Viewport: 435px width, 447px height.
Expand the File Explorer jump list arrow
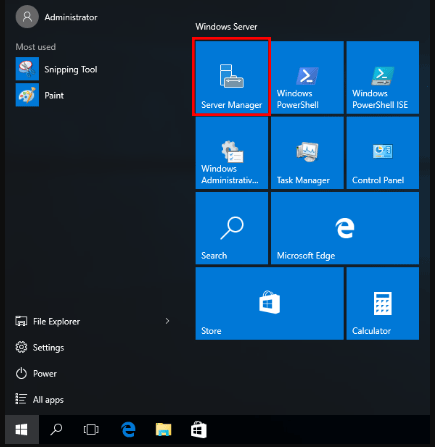[x=167, y=321]
